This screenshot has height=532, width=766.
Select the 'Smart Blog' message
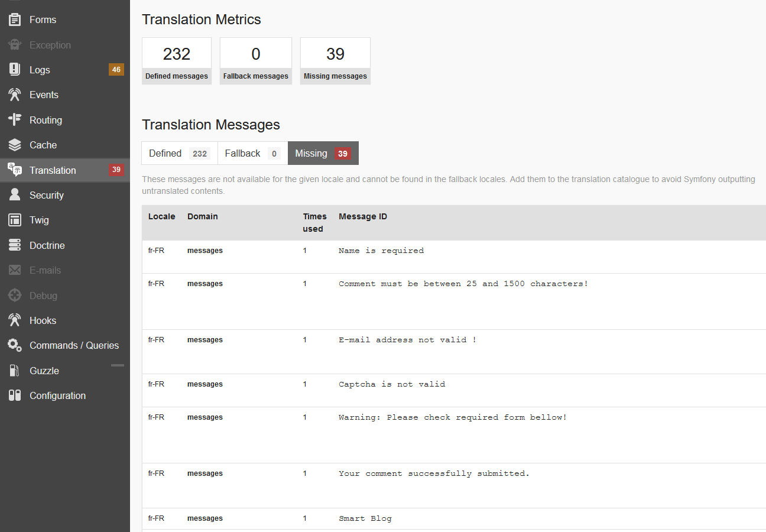point(365,518)
